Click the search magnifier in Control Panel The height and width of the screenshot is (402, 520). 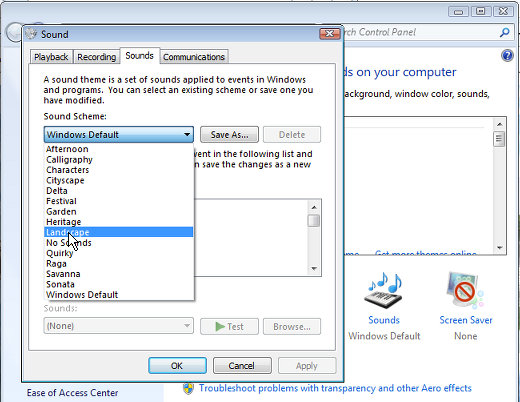click(x=505, y=32)
